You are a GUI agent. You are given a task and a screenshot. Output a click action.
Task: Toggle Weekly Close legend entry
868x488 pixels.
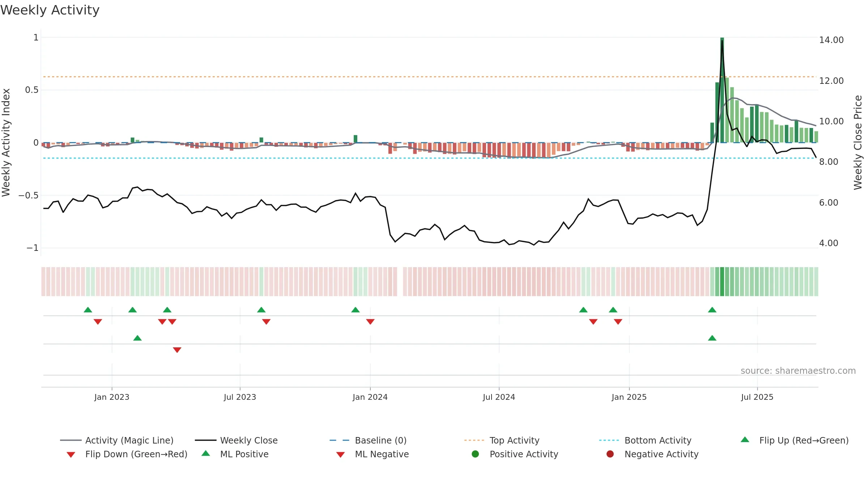[236, 440]
